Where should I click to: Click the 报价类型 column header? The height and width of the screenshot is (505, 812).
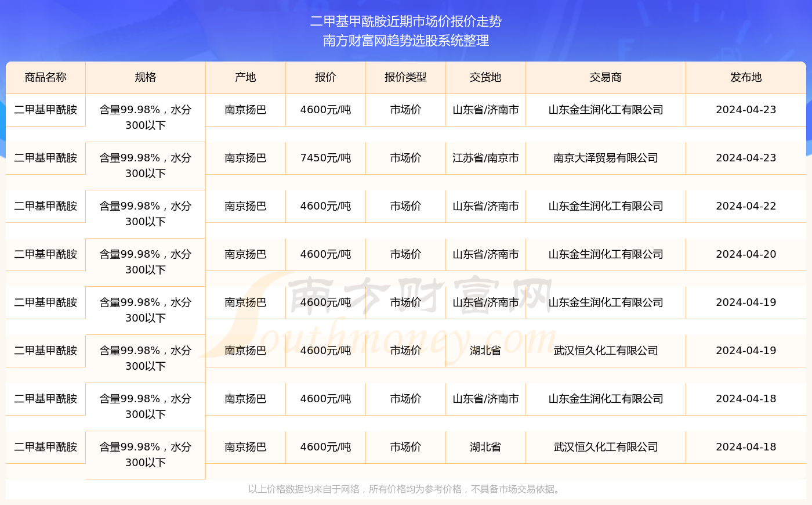[405, 77]
